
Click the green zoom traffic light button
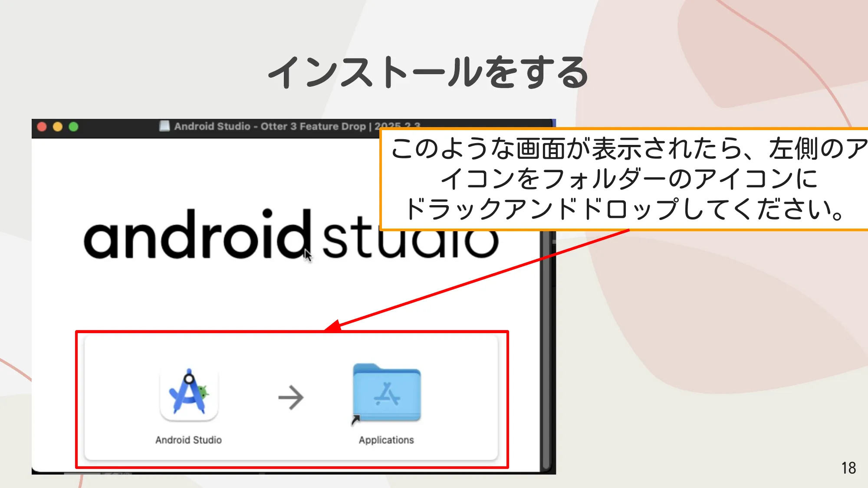tap(74, 127)
